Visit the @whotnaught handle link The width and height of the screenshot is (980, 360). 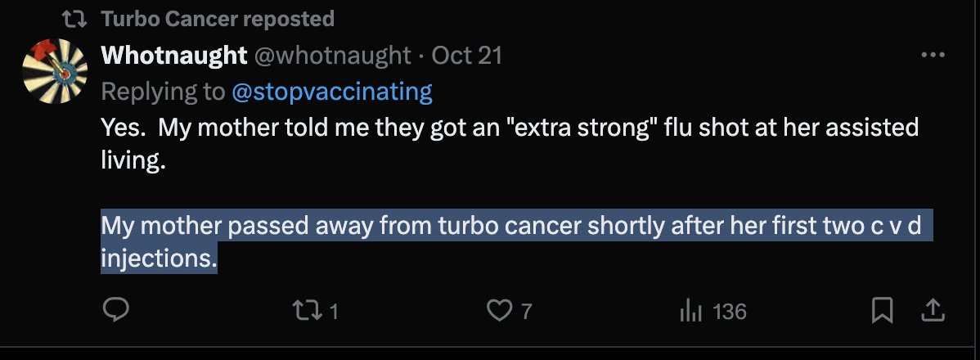[333, 56]
